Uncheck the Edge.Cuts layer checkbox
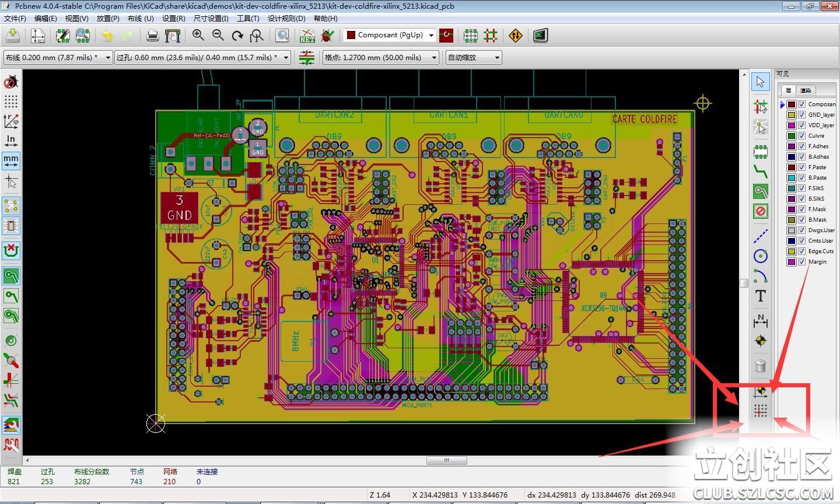 (802, 251)
